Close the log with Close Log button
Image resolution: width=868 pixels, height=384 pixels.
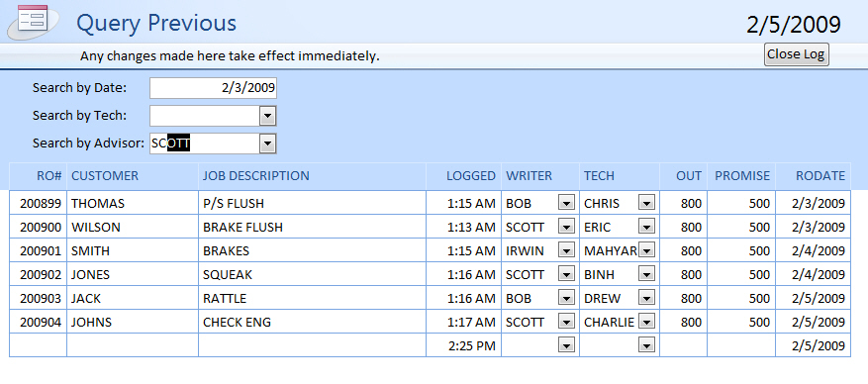(x=796, y=54)
